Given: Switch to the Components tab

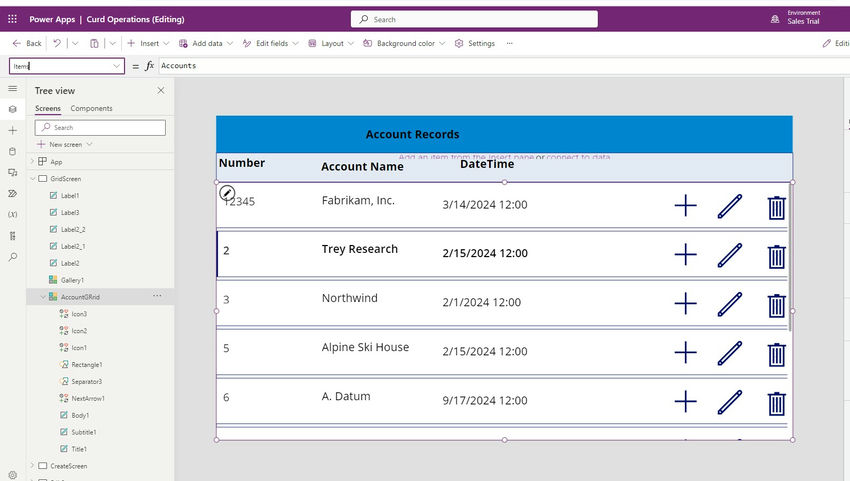Looking at the screenshot, I should point(91,108).
